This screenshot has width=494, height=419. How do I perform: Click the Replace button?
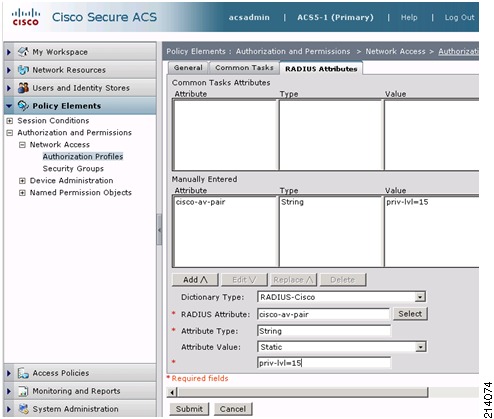coord(293,280)
